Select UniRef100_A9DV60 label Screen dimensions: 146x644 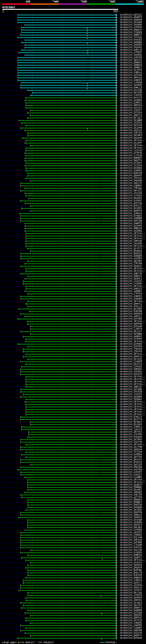pyautogui.click(x=131, y=369)
